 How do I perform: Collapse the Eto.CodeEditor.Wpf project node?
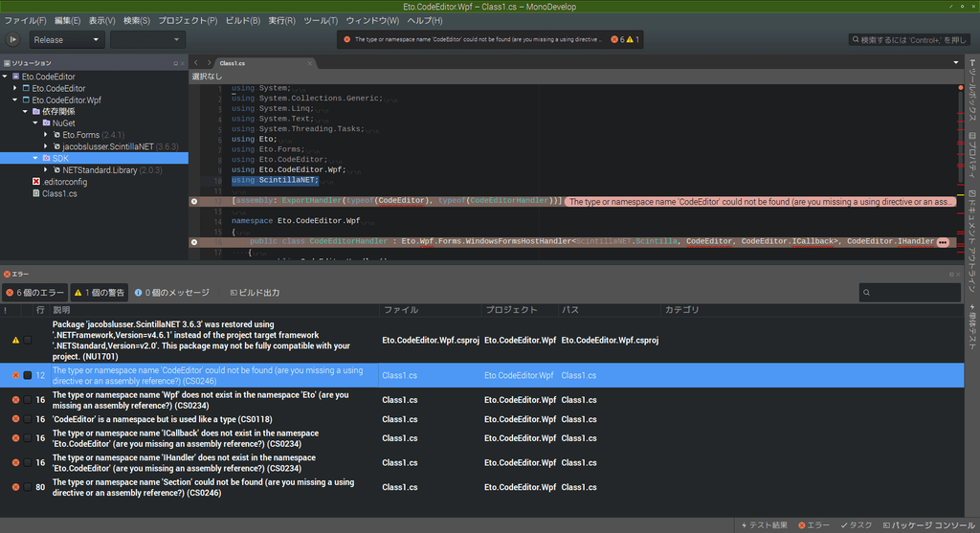pos(15,100)
